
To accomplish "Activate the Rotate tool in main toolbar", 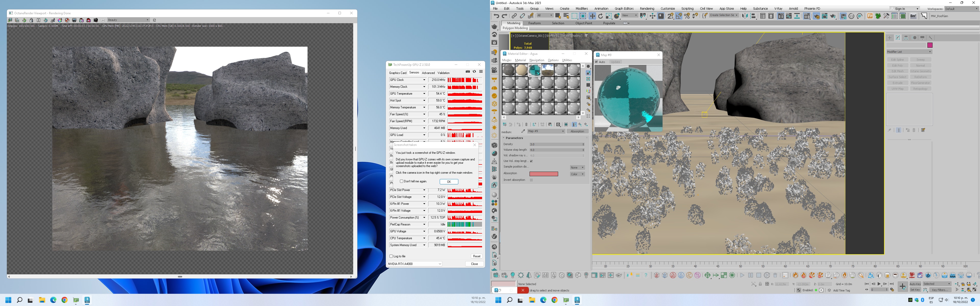I will coord(600,16).
